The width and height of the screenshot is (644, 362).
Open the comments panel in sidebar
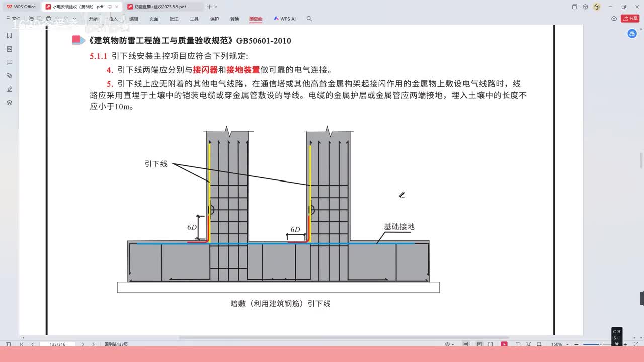pos(9,62)
